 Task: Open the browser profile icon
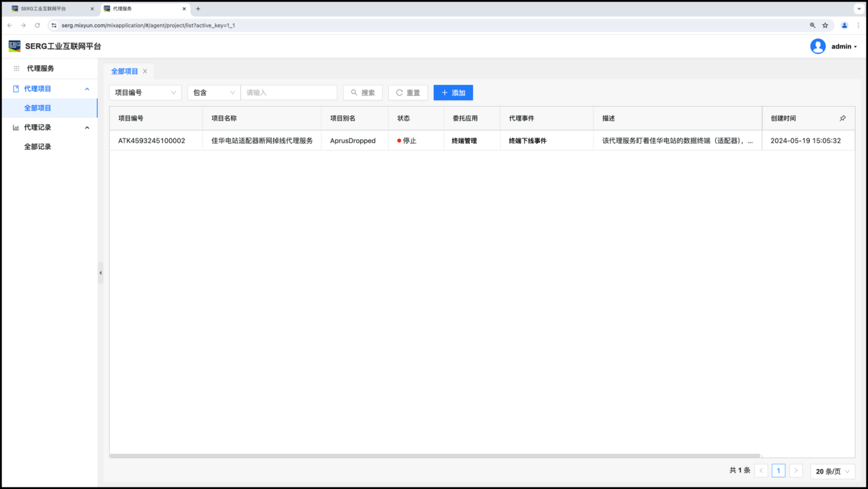(844, 25)
